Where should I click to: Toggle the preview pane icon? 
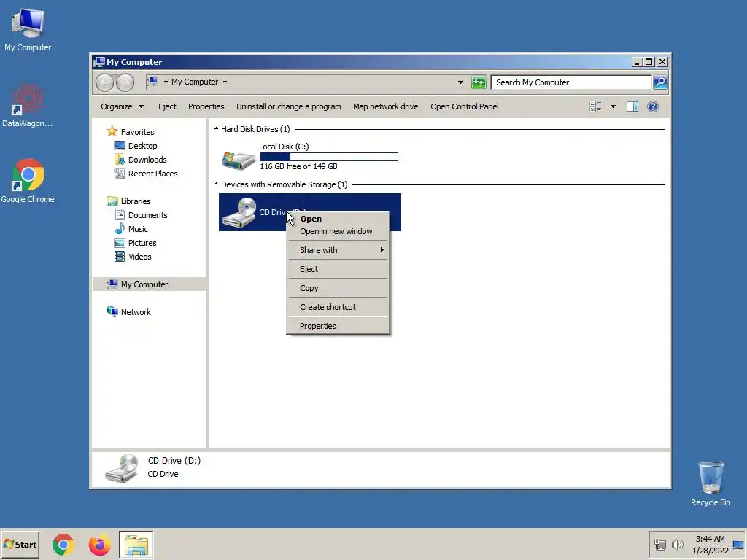click(x=632, y=106)
